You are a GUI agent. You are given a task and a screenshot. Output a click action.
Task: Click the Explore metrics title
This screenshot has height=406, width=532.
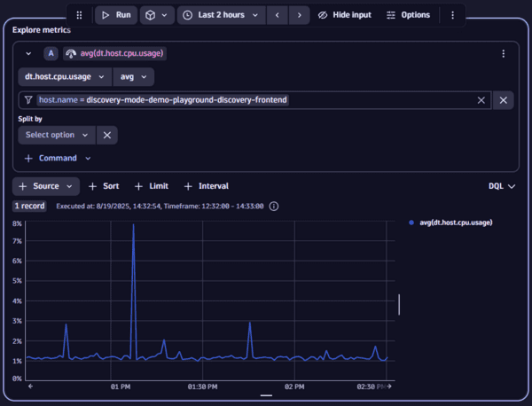click(x=42, y=30)
